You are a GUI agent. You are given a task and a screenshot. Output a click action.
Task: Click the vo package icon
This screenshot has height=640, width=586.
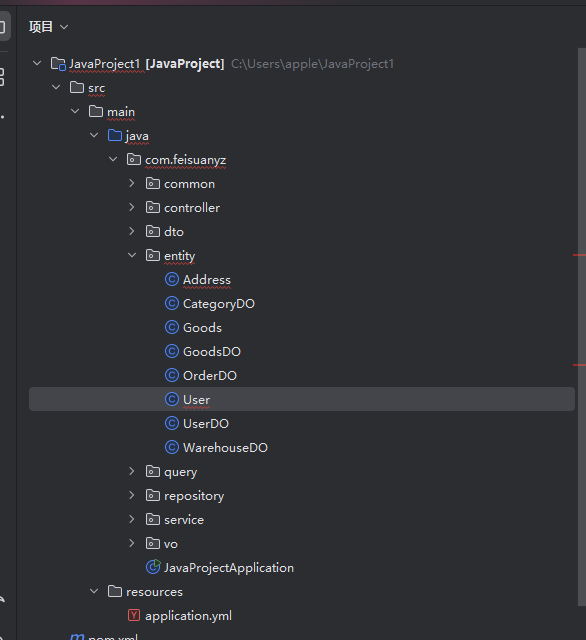[x=153, y=543]
